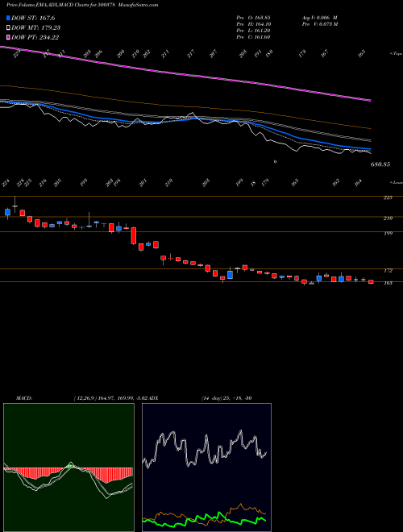Click the white ADX line in the ADX panel

(x=206, y=448)
